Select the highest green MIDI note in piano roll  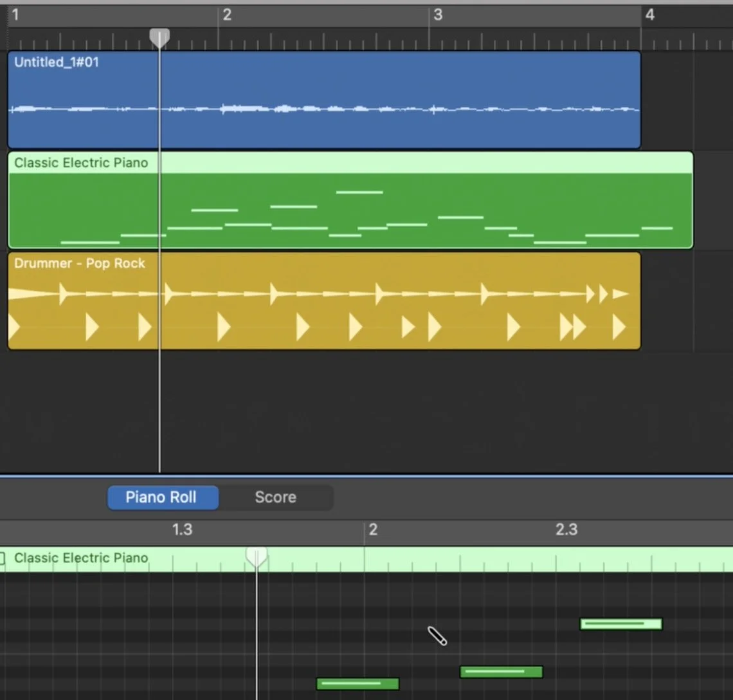(x=621, y=623)
